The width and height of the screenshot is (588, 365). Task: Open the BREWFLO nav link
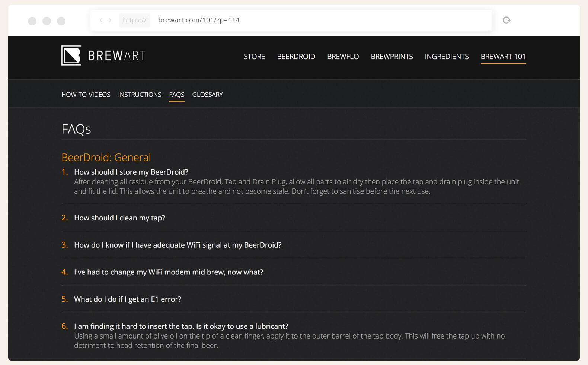tap(343, 57)
